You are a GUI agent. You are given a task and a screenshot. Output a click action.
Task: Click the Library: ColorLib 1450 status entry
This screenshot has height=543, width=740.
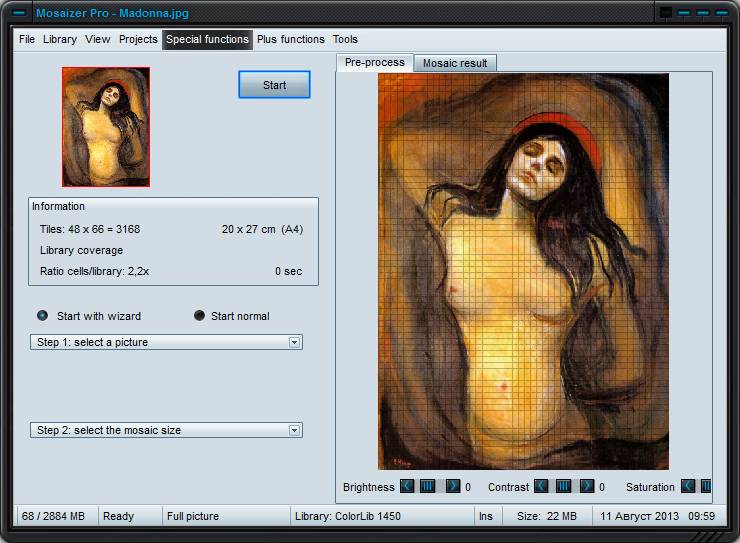(x=348, y=516)
